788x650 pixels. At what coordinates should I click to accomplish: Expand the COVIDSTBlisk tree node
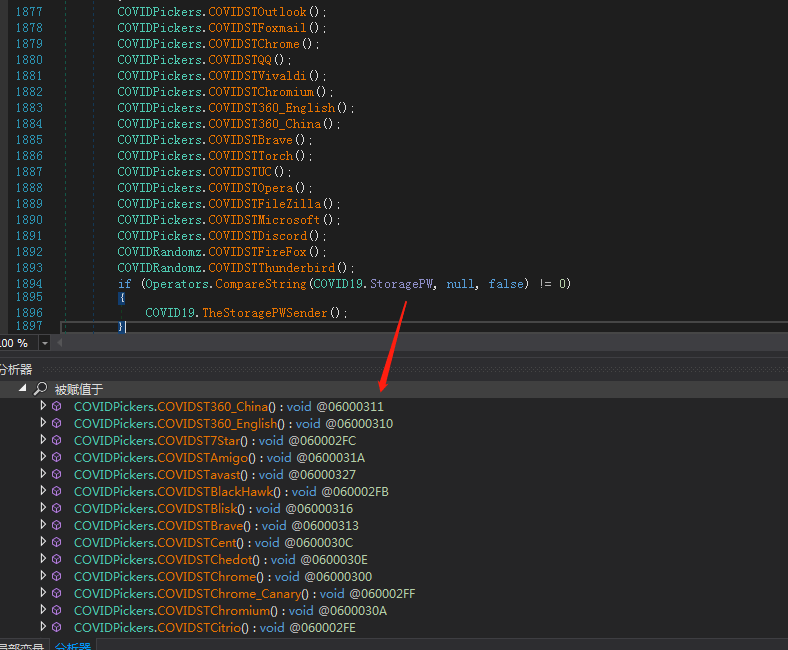(x=43, y=508)
